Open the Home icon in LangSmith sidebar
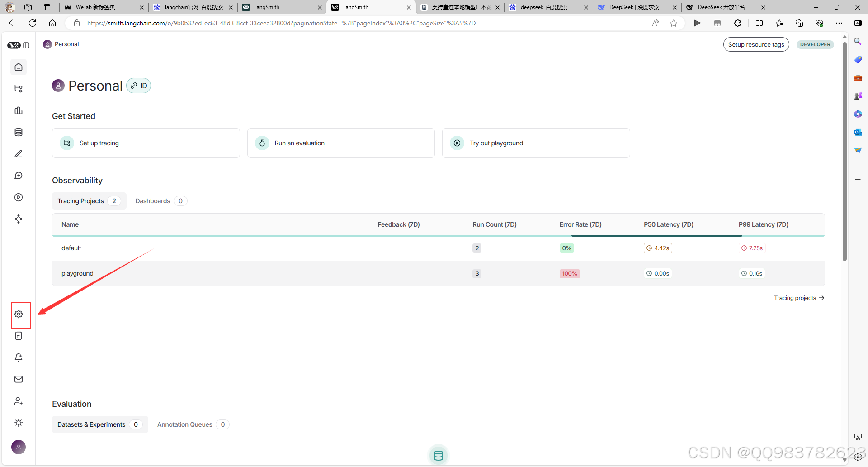Screen dimensions: 868x467 click(19, 67)
